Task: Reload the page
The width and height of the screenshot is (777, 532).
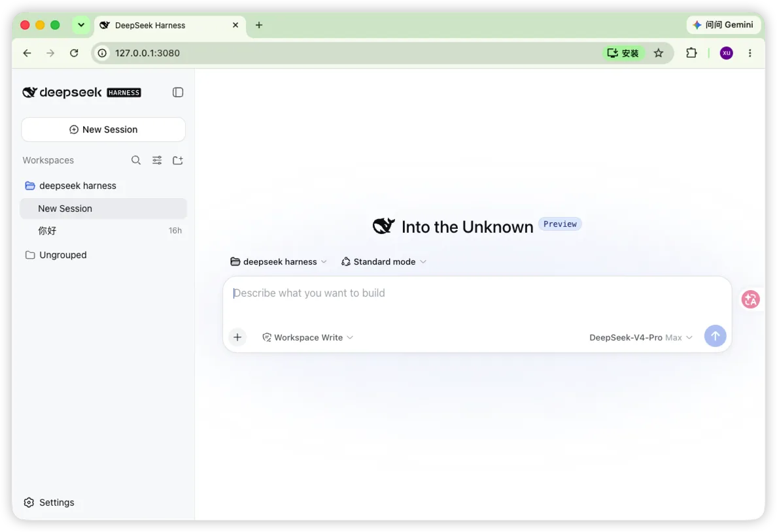Action: (x=74, y=53)
